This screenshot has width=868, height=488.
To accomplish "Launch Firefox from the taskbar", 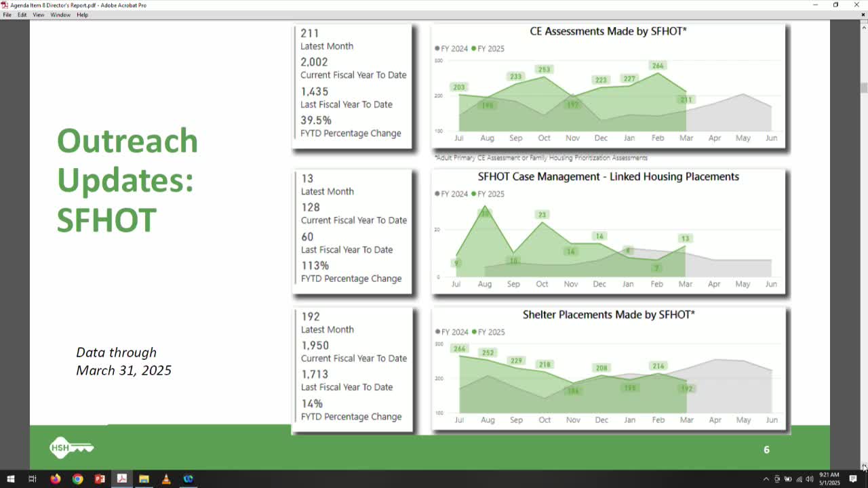I will pos(56,479).
